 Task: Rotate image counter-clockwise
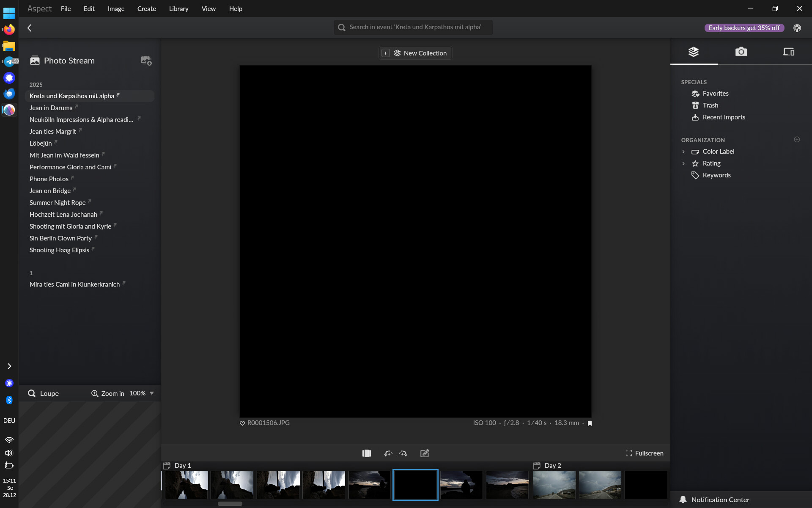(388, 453)
